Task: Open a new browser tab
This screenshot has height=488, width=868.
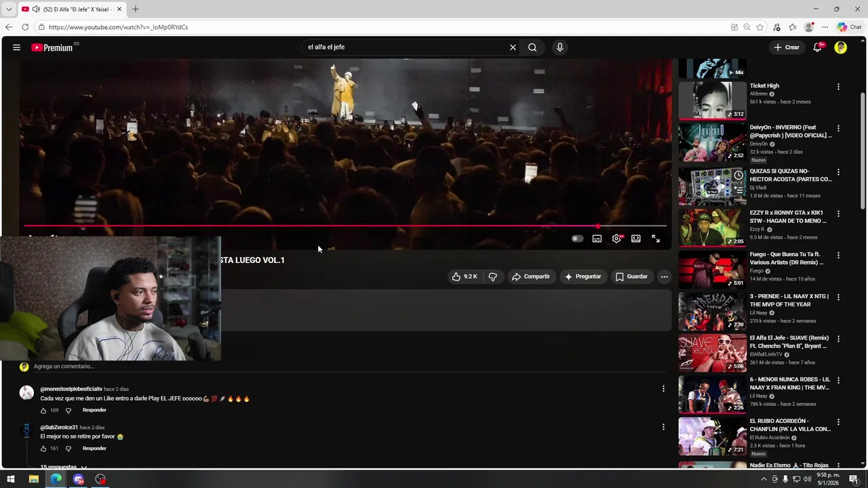Action: click(x=135, y=9)
